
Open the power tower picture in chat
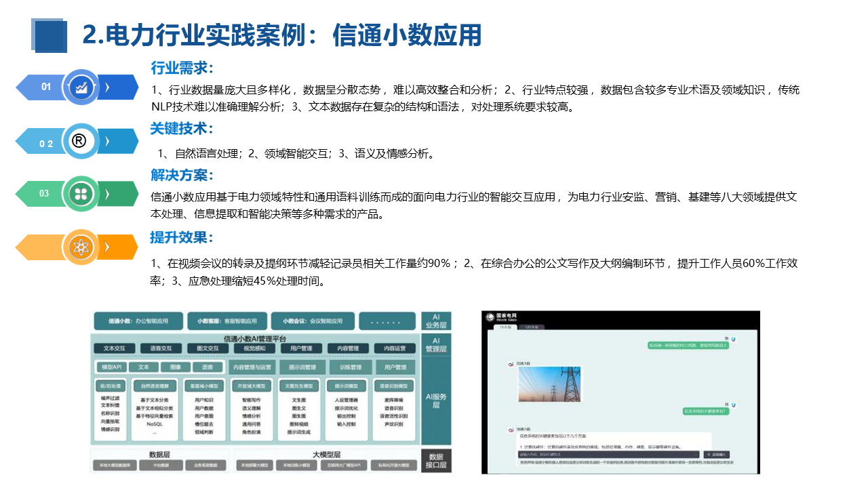(x=549, y=384)
